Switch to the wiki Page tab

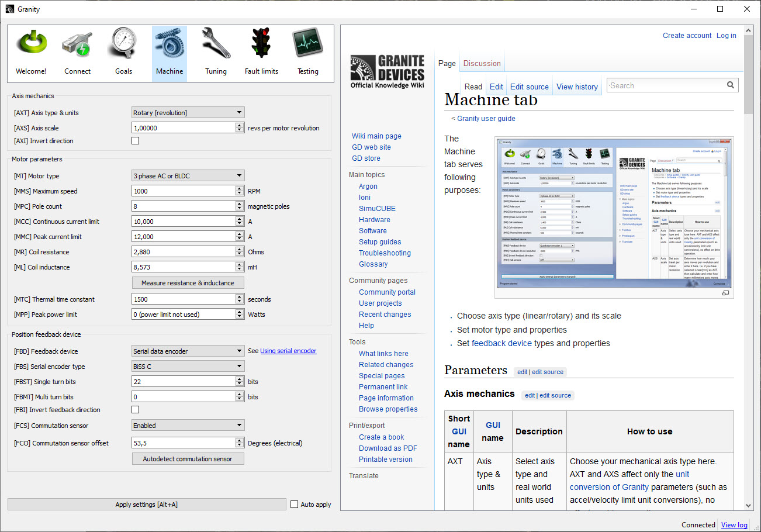pos(447,64)
